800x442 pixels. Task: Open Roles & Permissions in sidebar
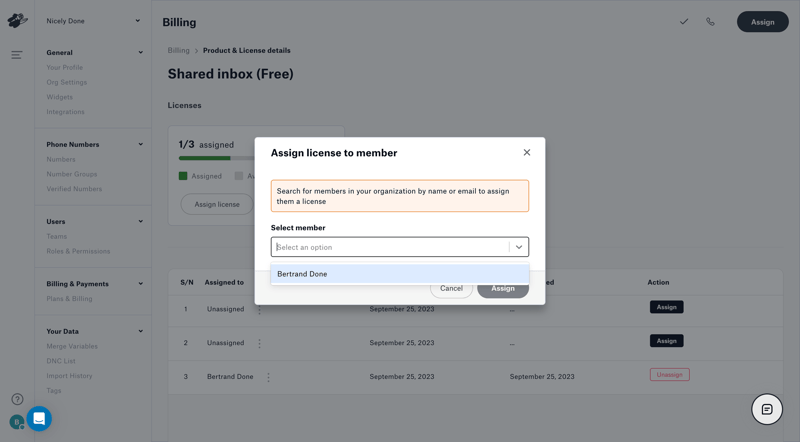[x=78, y=251]
